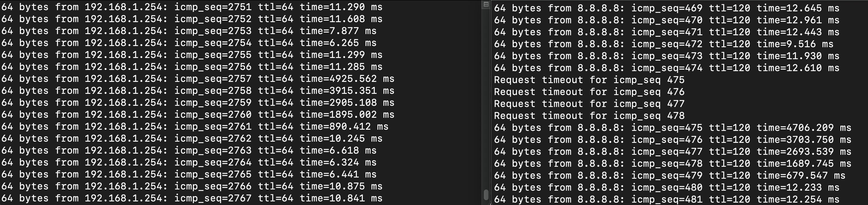Click the icmp_seq=481 text in the right pane

tap(666, 199)
